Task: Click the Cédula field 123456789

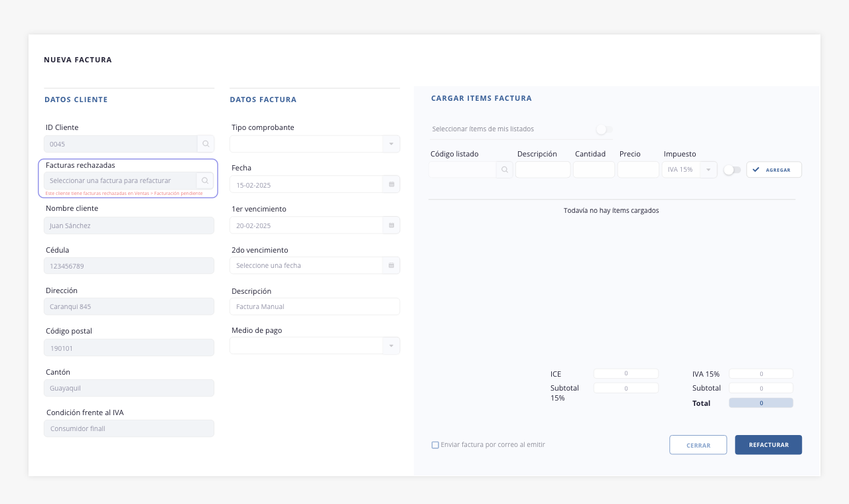Action: (129, 266)
